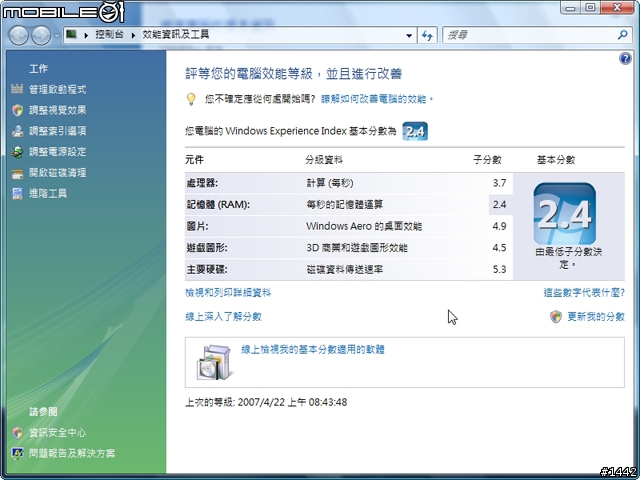Select the 效能資訊及工具 breadcrumb
Image resolution: width=640 pixels, height=480 pixels.
coord(176,35)
